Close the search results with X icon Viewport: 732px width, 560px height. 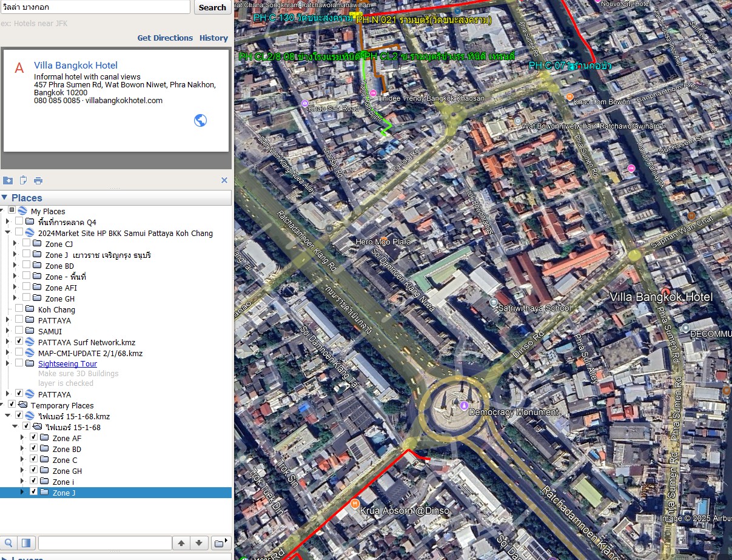[x=224, y=180]
